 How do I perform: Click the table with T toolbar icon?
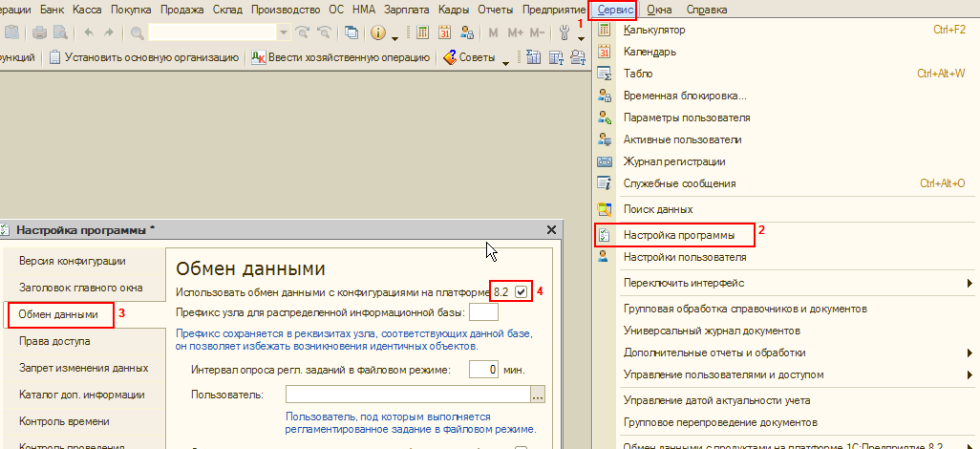point(556,57)
